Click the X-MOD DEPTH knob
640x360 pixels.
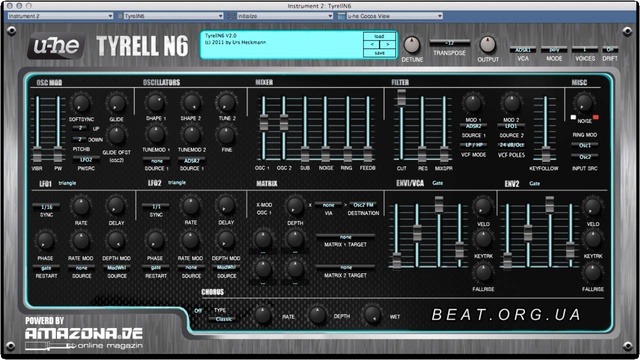pyautogui.click(x=295, y=207)
